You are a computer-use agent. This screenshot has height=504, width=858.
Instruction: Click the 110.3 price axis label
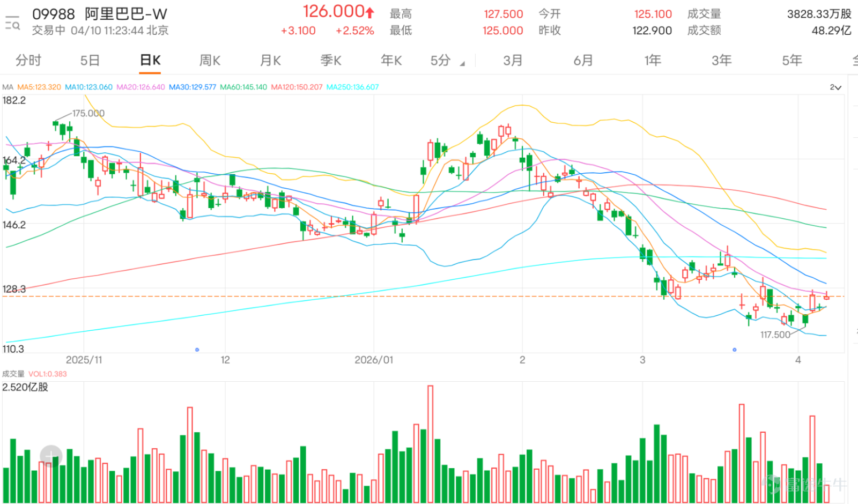coord(13,349)
